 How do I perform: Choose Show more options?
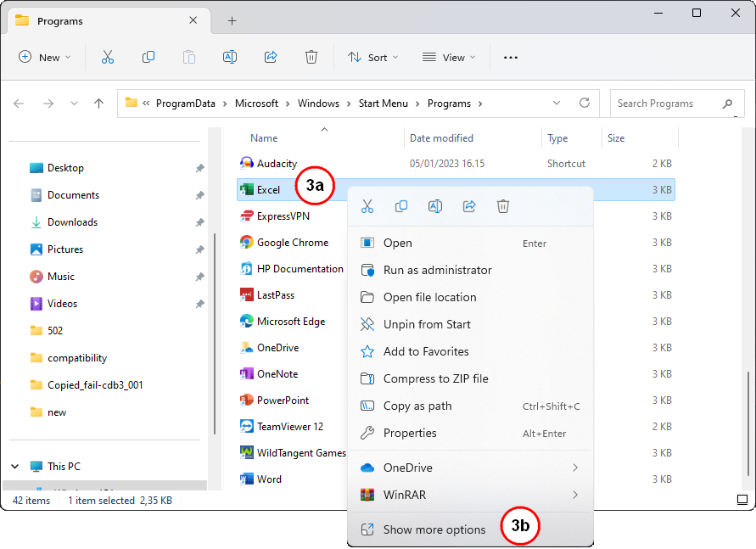470,529
